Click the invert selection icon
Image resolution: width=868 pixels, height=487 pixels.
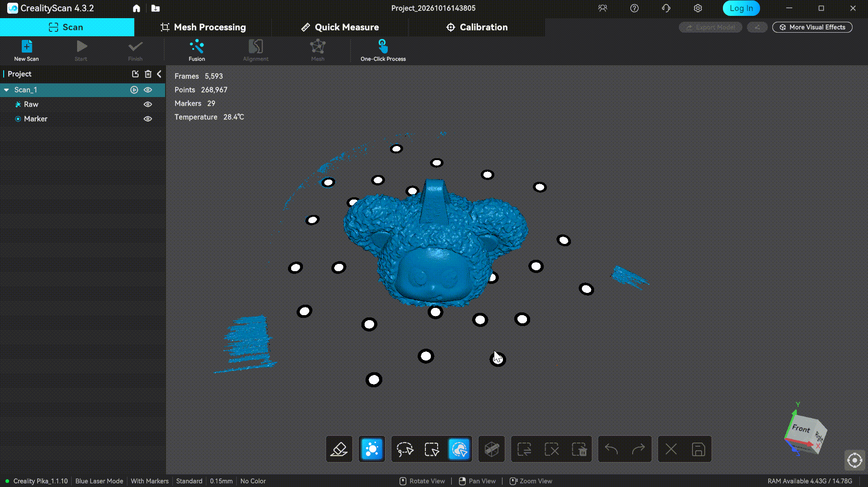point(525,449)
